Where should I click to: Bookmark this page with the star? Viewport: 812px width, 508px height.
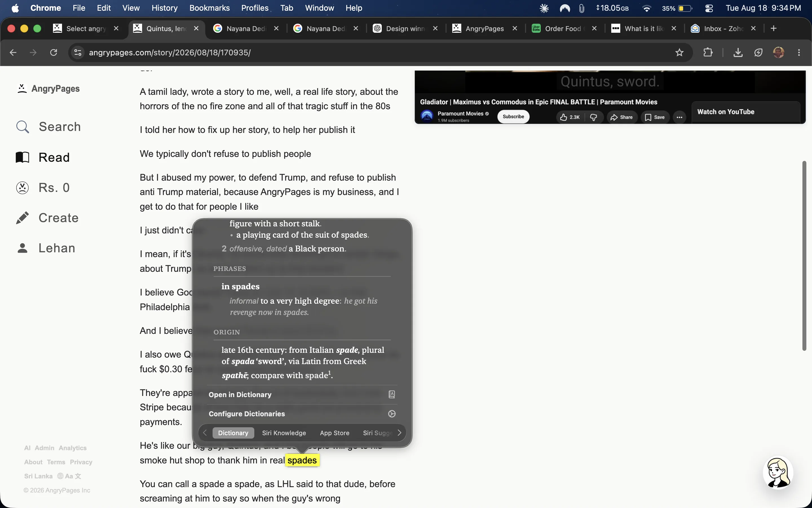pos(679,52)
